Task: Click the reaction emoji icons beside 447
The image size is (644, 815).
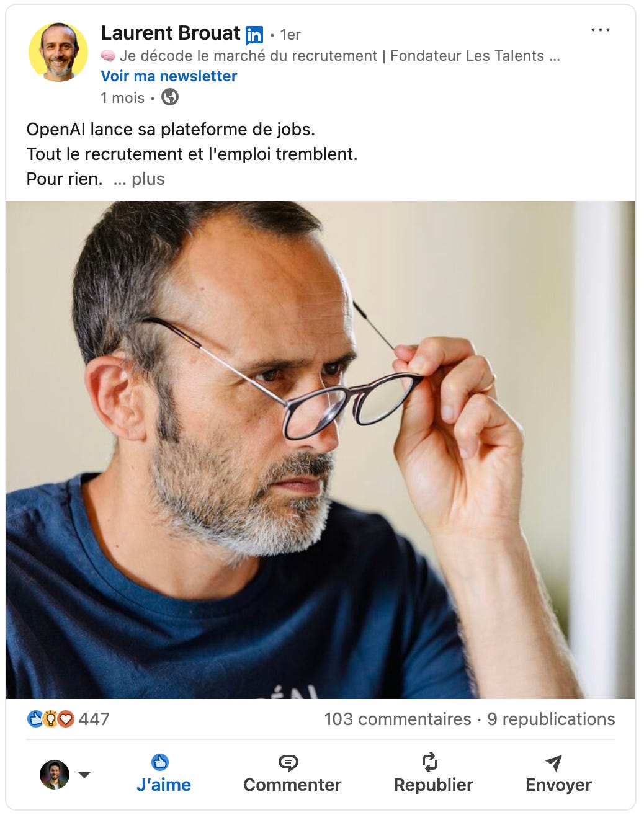Action: 51,719
